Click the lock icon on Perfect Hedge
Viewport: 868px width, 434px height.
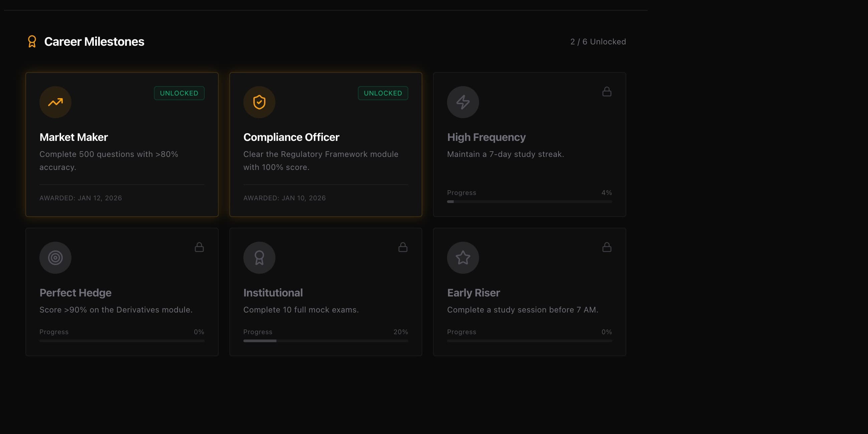199,247
